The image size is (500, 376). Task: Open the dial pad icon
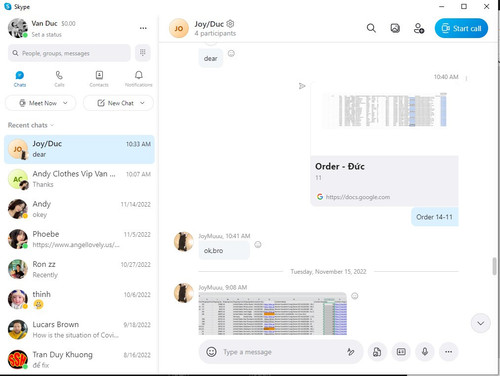coord(143,53)
